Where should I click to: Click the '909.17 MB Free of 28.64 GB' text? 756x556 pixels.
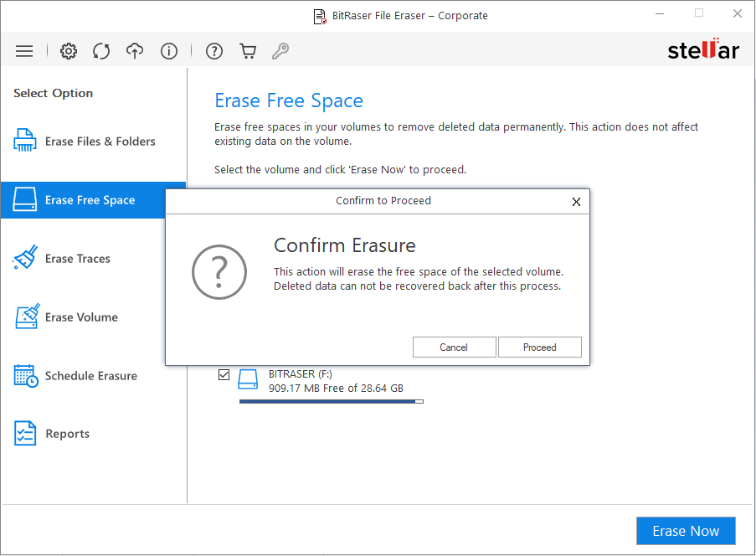point(336,389)
